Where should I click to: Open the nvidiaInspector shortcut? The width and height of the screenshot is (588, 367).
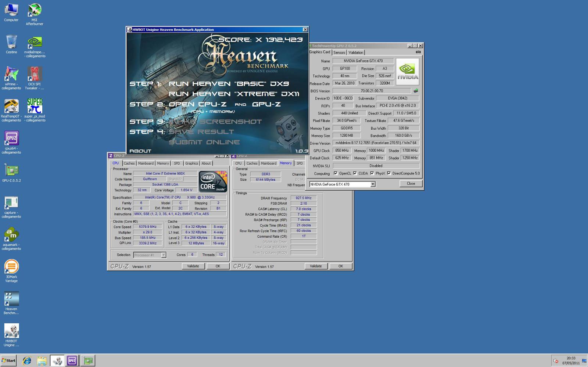(x=35, y=47)
